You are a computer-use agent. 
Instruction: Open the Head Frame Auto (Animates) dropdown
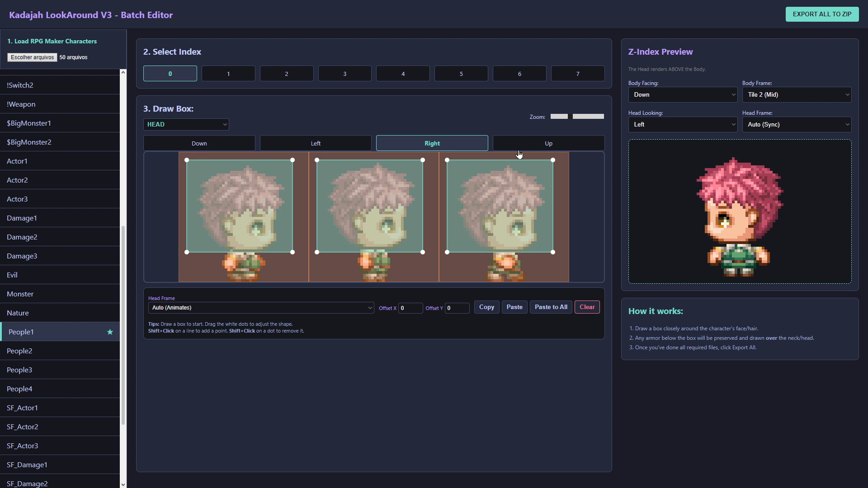261,308
